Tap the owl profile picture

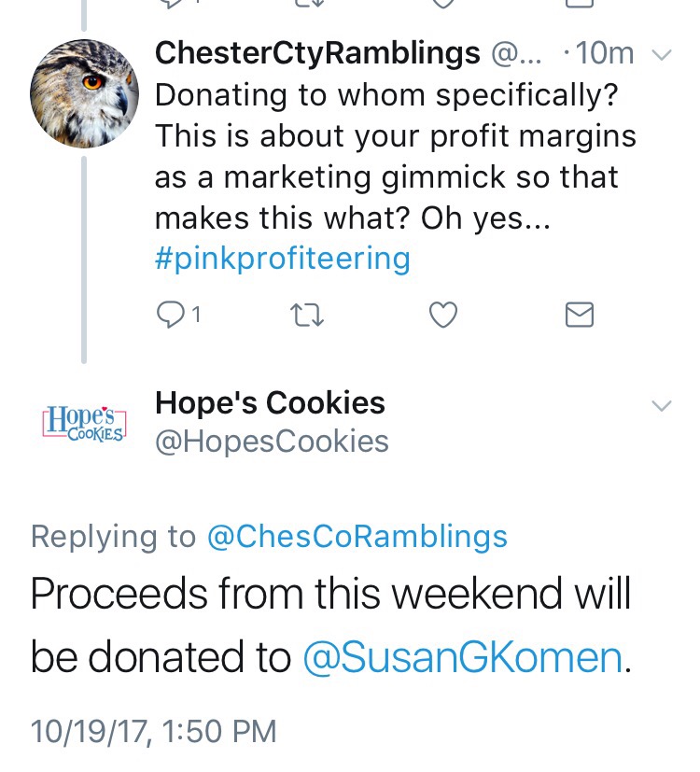point(85,94)
